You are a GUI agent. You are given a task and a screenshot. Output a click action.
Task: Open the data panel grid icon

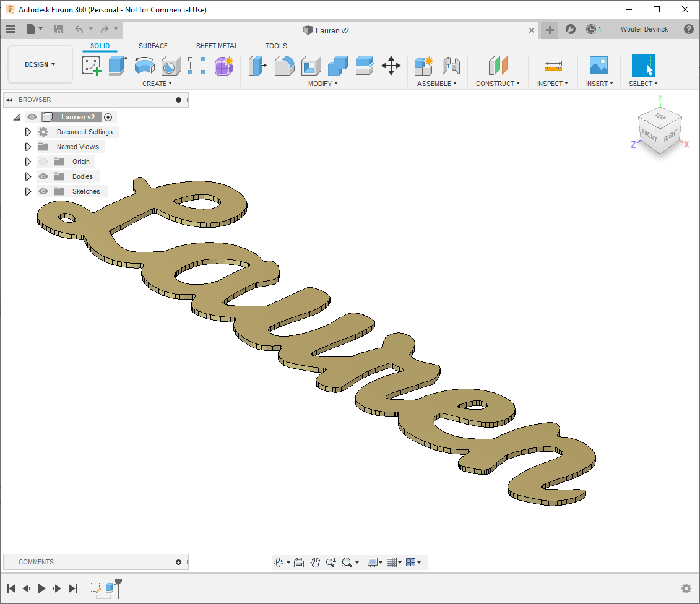(x=11, y=29)
